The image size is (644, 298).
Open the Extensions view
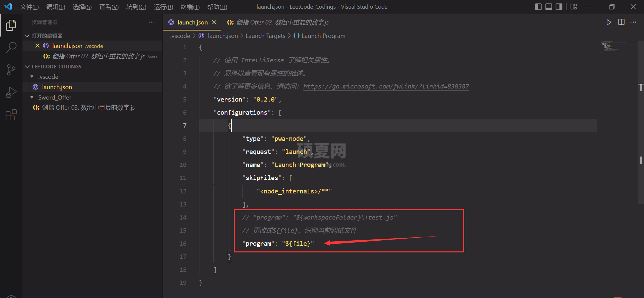tap(11, 115)
